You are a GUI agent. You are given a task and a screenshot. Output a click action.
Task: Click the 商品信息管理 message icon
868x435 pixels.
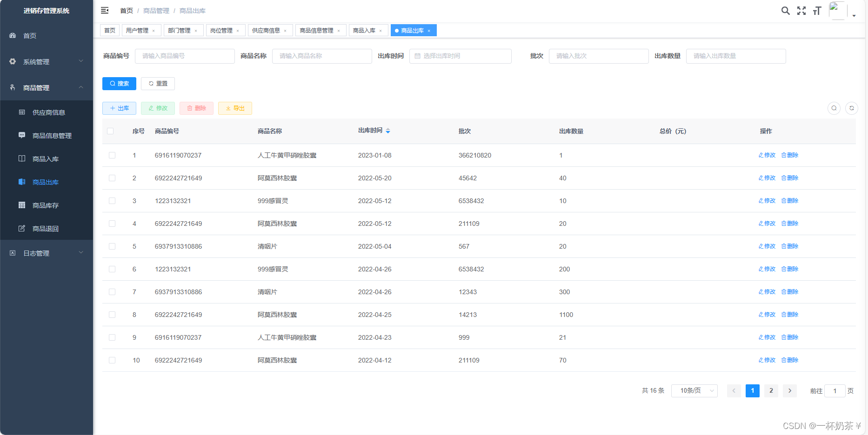[22, 135]
